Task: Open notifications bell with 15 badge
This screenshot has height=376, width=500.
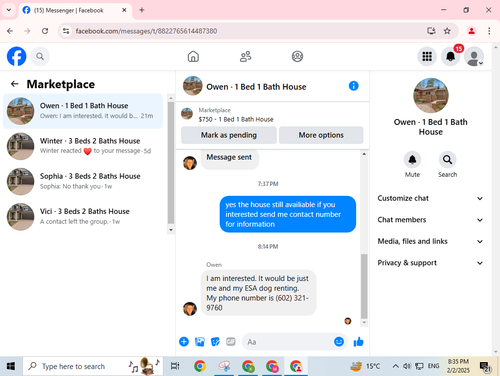Action: [x=451, y=56]
